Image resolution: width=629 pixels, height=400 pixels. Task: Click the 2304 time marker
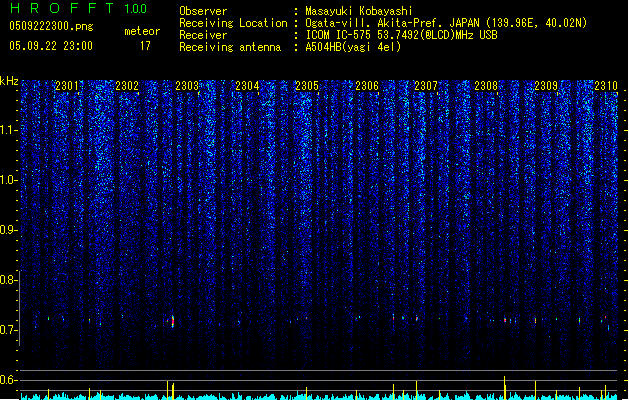click(247, 86)
